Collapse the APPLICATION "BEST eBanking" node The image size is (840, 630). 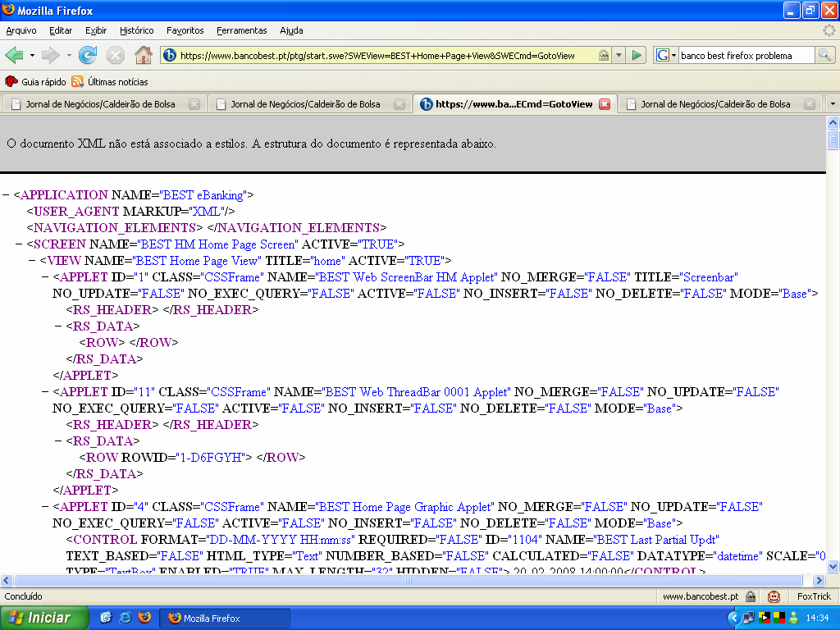(6, 195)
